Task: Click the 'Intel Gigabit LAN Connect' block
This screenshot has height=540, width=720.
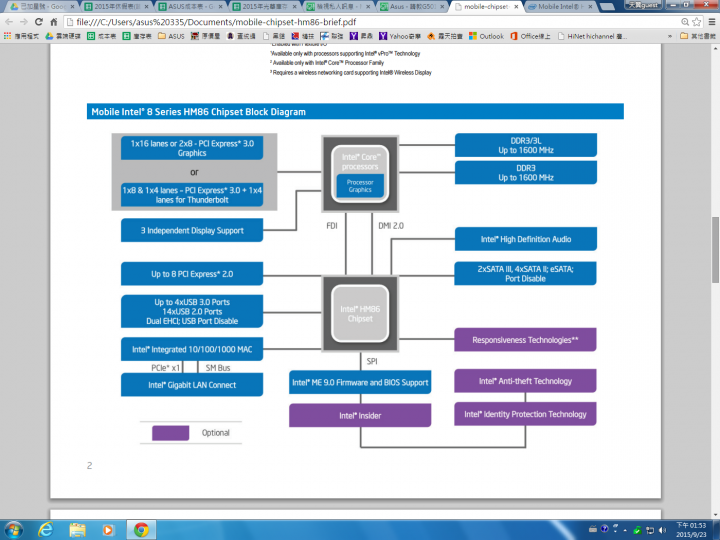Action: (x=192, y=385)
